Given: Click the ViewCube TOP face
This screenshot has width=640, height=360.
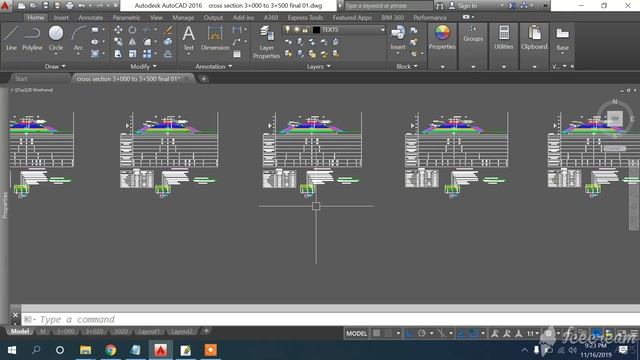Looking at the screenshot, I should point(615,118).
